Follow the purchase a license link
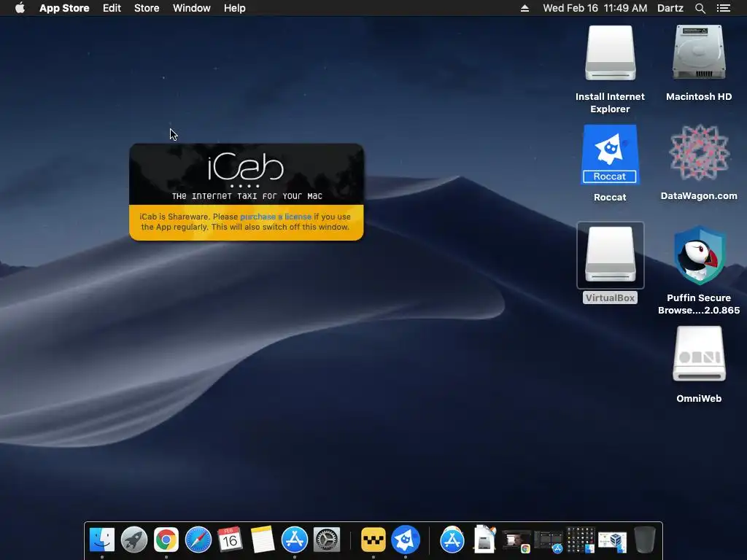Image resolution: width=747 pixels, height=560 pixels. pyautogui.click(x=275, y=217)
